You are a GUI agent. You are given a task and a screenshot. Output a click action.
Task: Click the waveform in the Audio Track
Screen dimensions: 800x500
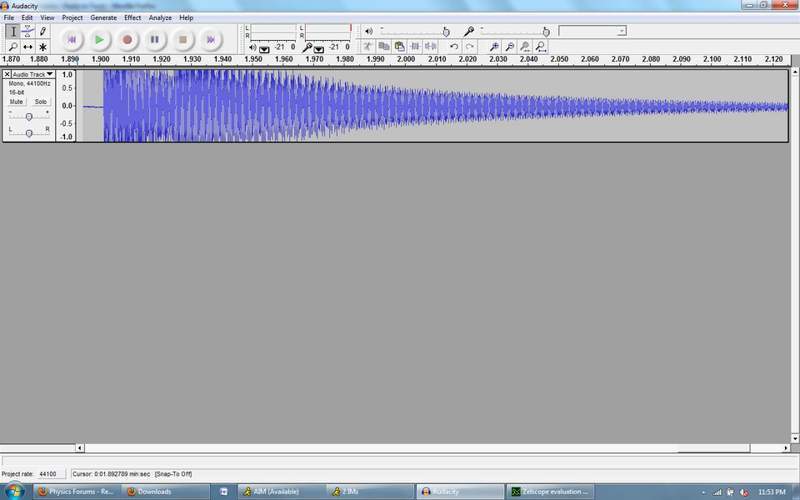[x=434, y=106]
